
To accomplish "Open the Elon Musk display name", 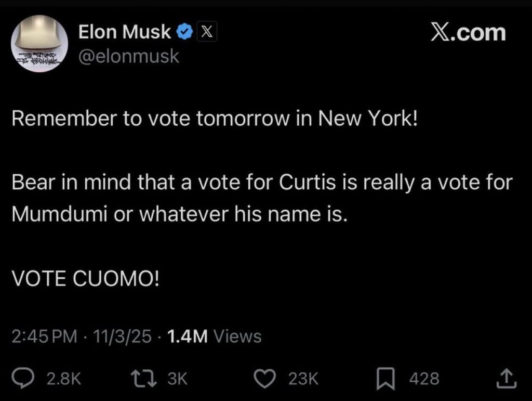I will click(125, 32).
